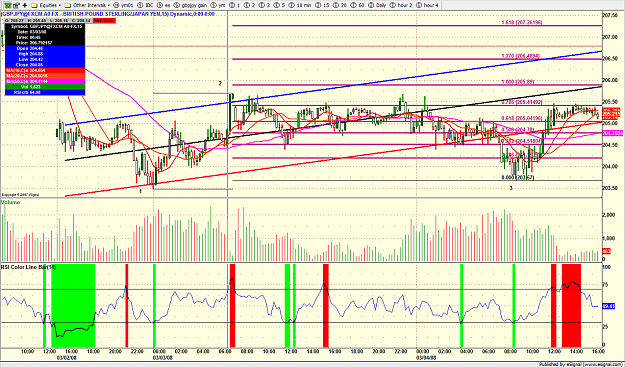Switch to the 60 minute interval
Viewport: 625px width, 368px height.
(358, 5)
